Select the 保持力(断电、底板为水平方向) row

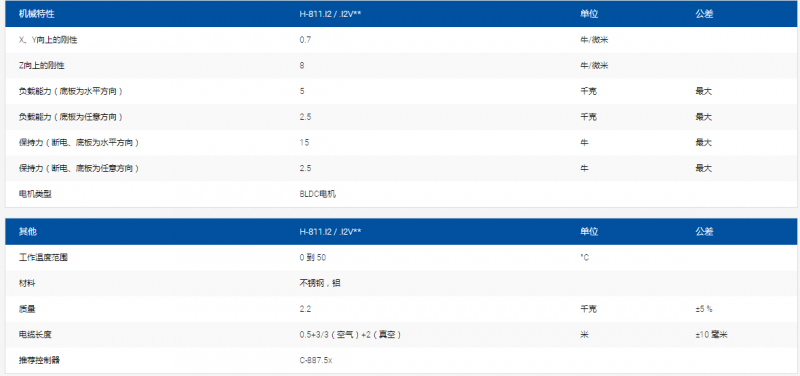(x=401, y=142)
